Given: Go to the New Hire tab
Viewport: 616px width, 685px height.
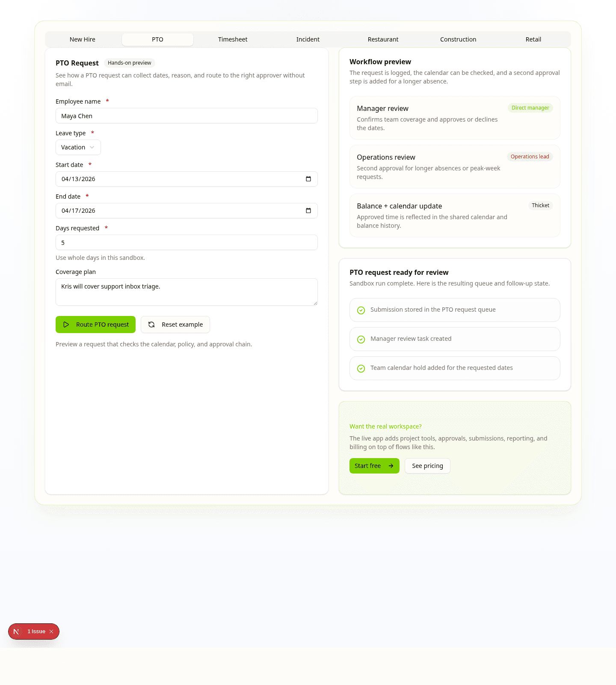Looking at the screenshot, I should [x=83, y=39].
